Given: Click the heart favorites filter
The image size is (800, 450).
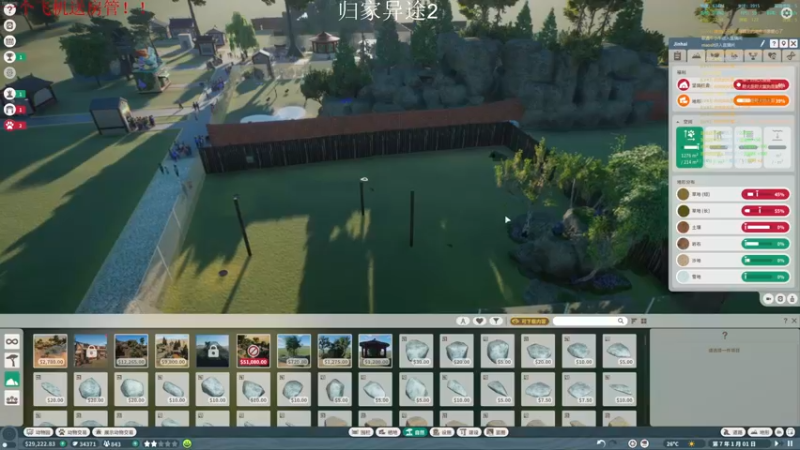Looking at the screenshot, I should (479, 321).
